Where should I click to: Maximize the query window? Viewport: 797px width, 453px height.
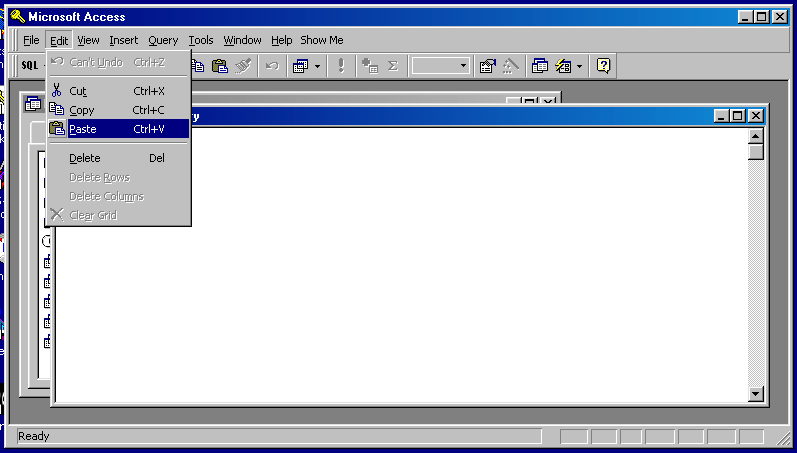(738, 116)
